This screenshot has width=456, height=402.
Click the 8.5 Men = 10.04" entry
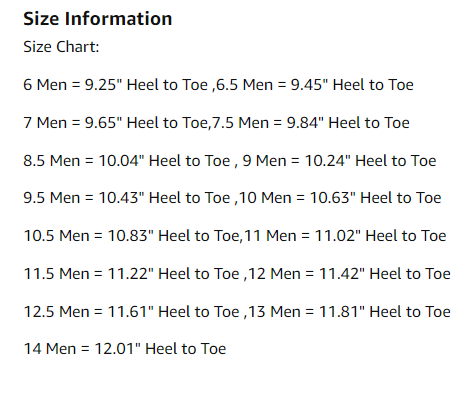tap(84, 161)
